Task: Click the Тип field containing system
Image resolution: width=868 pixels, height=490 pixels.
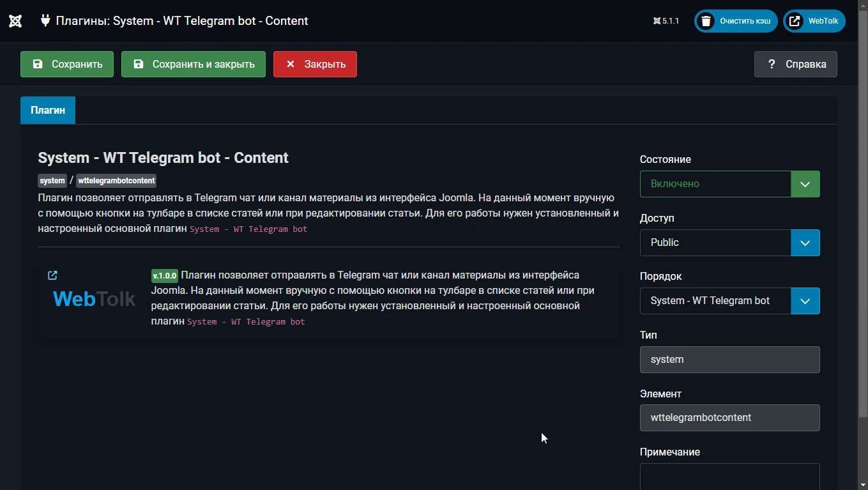Action: point(729,360)
